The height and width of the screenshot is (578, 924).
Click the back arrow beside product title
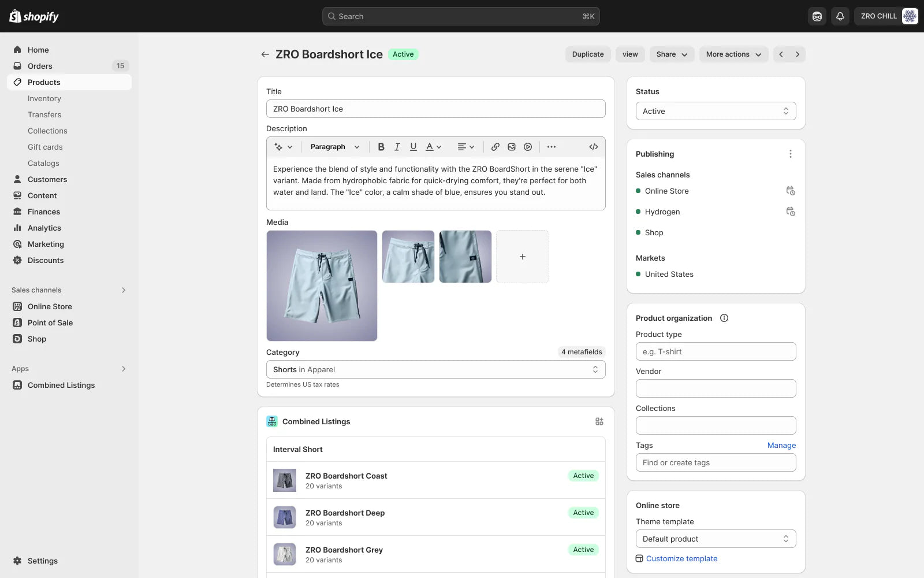[x=265, y=54]
